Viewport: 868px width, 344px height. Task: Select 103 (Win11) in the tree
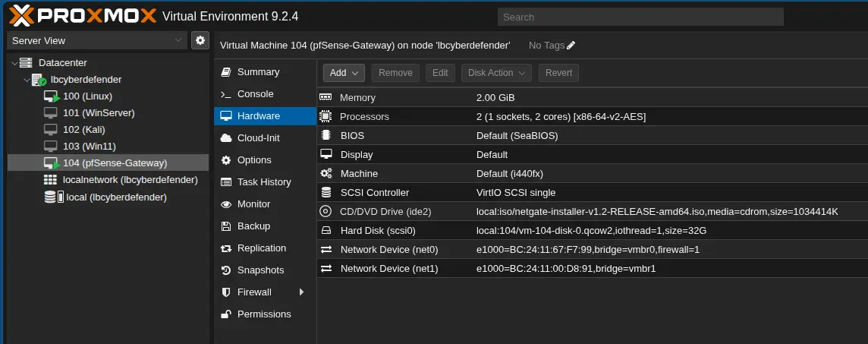pyautogui.click(x=108, y=147)
